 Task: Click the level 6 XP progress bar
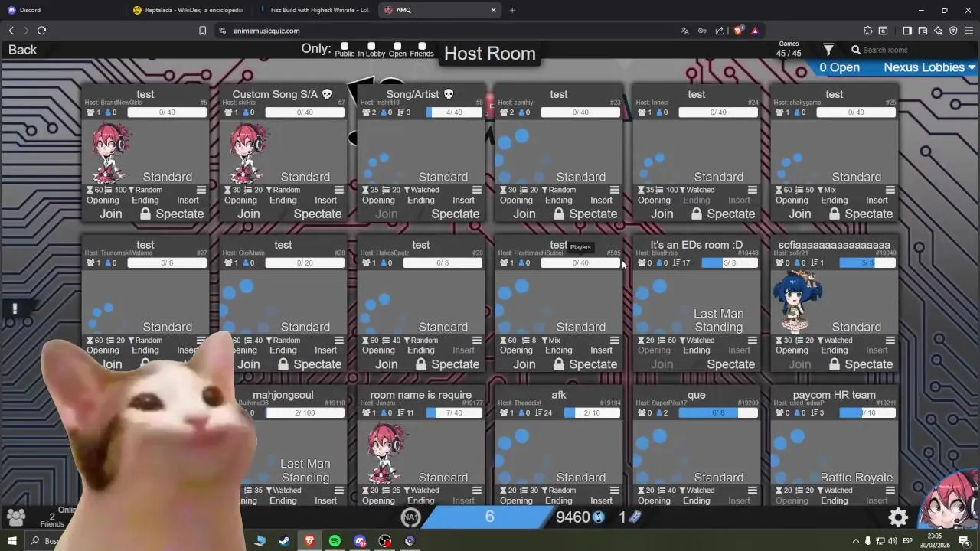coord(490,517)
